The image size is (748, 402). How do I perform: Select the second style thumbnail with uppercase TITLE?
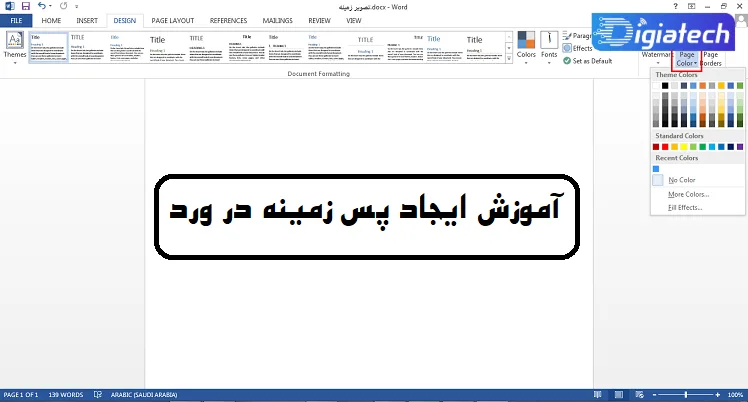tap(88, 47)
